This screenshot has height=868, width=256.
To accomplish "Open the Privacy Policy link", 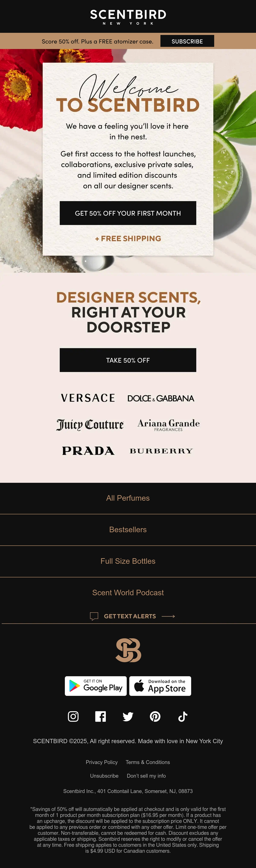I will [x=102, y=762].
